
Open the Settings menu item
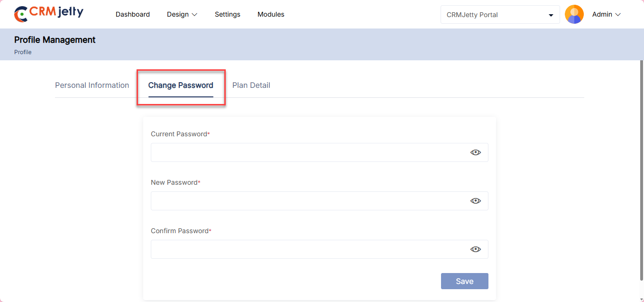point(228,14)
